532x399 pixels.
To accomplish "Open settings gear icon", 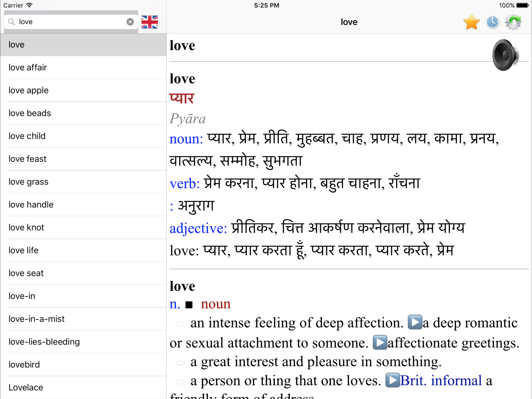I will click(x=513, y=22).
